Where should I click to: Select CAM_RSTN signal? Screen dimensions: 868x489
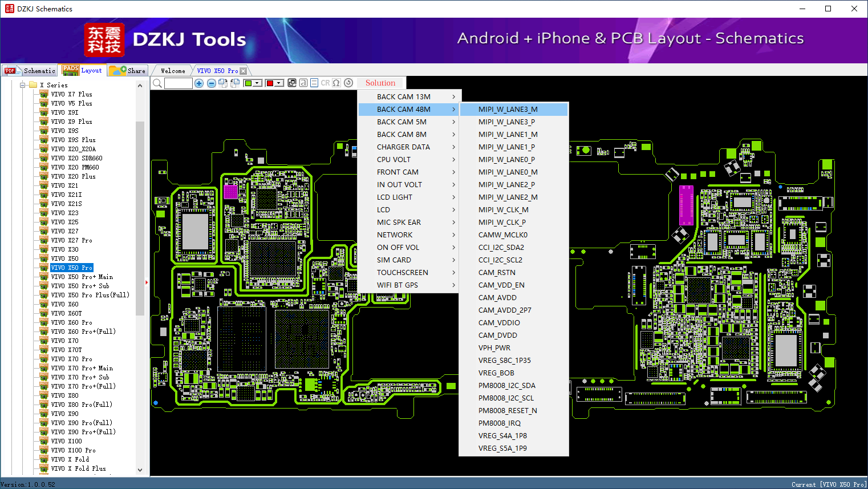click(x=514, y=273)
